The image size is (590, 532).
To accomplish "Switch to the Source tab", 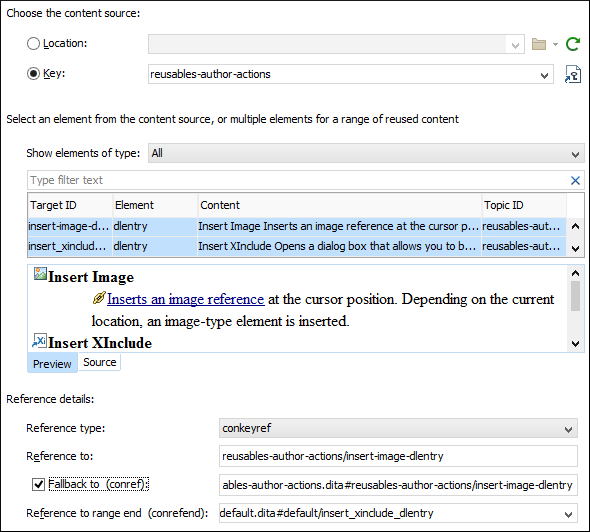I will coord(100,362).
